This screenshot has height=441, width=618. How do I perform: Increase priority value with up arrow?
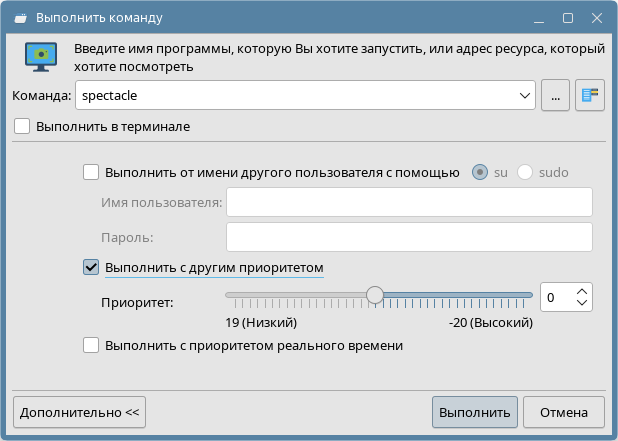pyautogui.click(x=583, y=291)
